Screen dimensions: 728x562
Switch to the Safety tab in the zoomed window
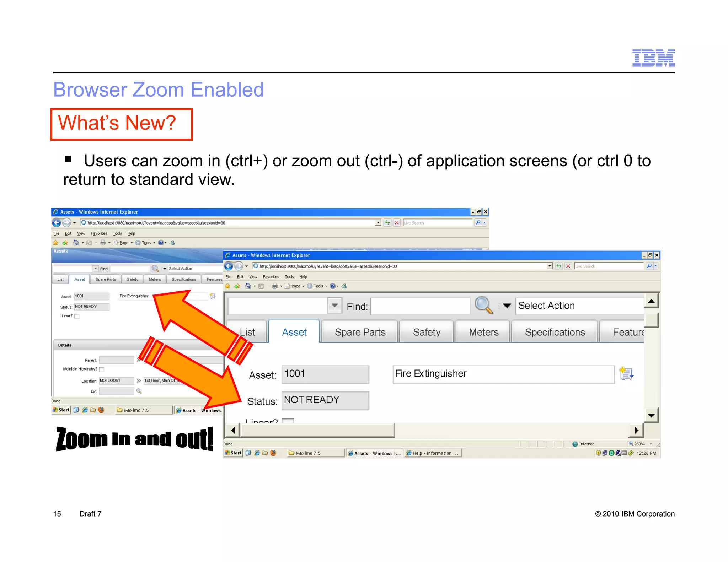(x=427, y=332)
